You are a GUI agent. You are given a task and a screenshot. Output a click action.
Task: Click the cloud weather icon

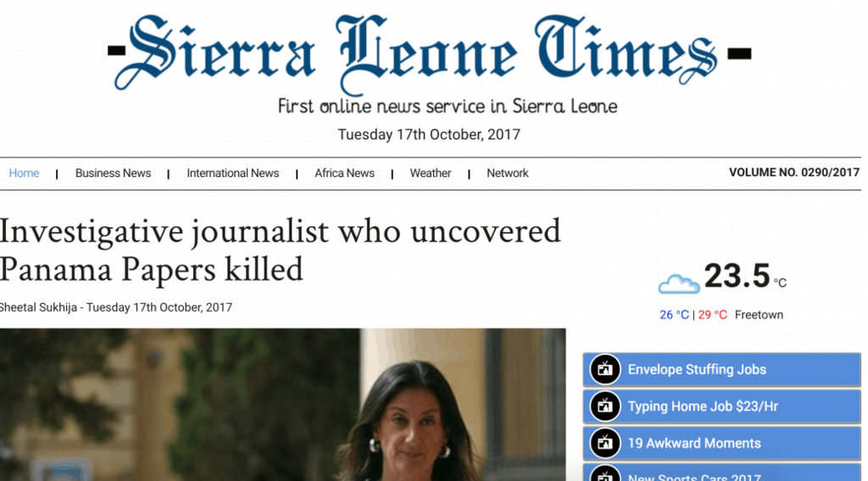tap(679, 284)
